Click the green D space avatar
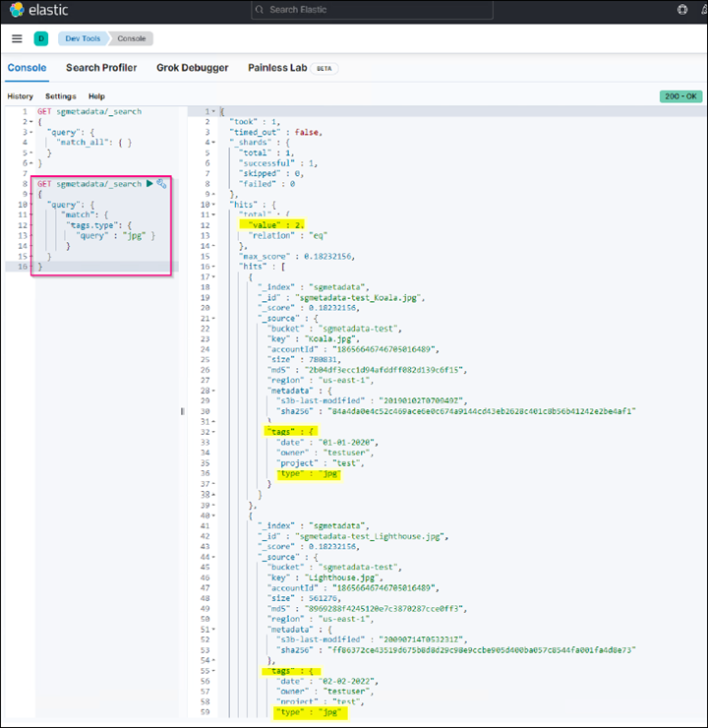This screenshot has width=708, height=728. (x=41, y=38)
